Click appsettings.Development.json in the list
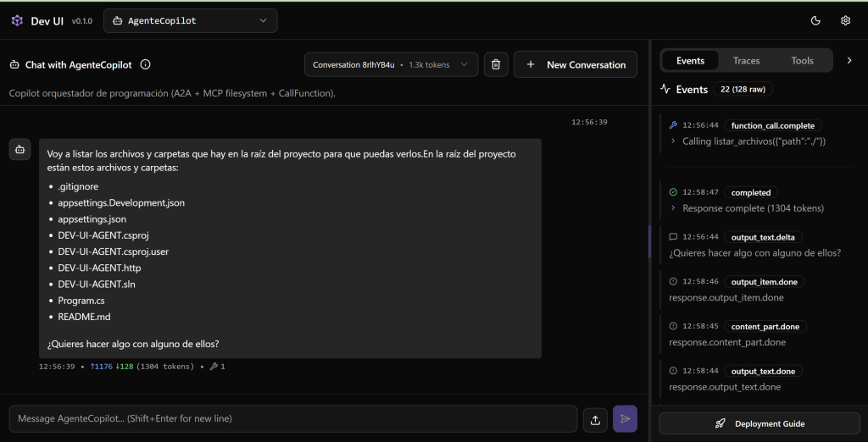This screenshot has width=868, height=442. [121, 203]
